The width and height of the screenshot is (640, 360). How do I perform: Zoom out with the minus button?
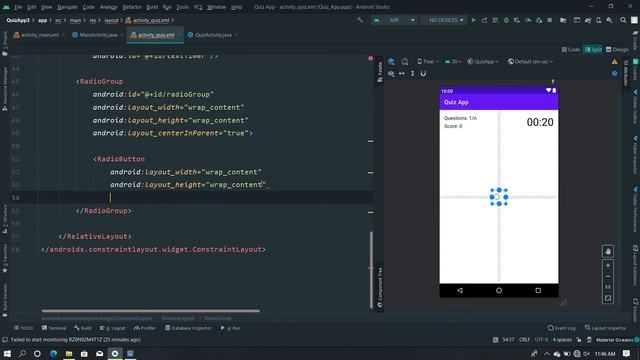(x=608, y=276)
